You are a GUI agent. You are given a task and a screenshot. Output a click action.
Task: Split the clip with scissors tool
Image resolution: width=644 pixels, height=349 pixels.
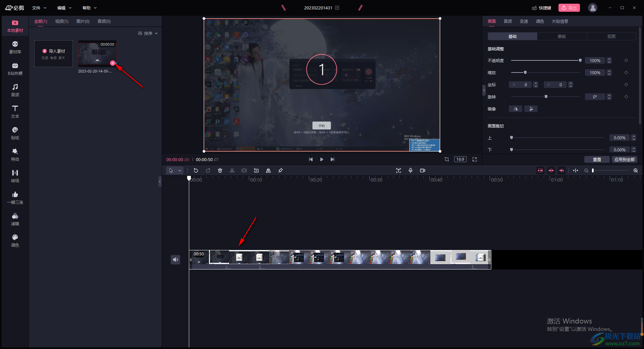point(232,170)
